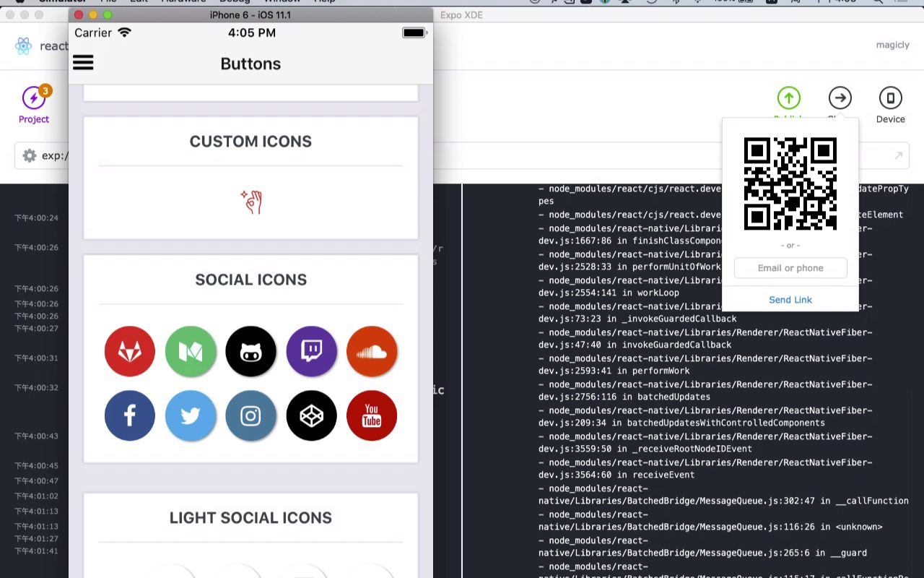
Task: Click the Project button in Expo XDE
Action: 34,105
